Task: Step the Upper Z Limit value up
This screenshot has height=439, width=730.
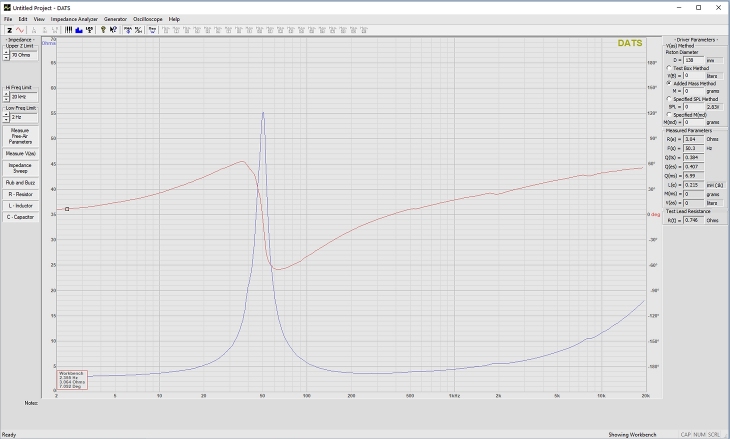Action: tap(6, 52)
